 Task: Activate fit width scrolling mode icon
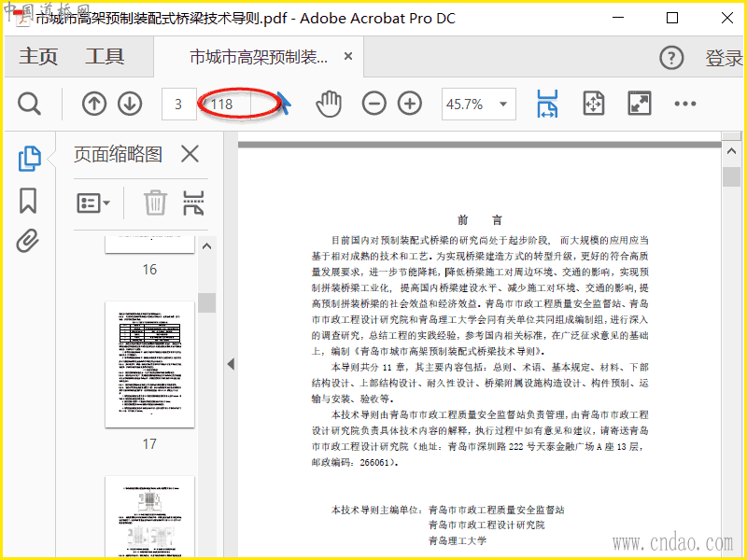click(548, 104)
